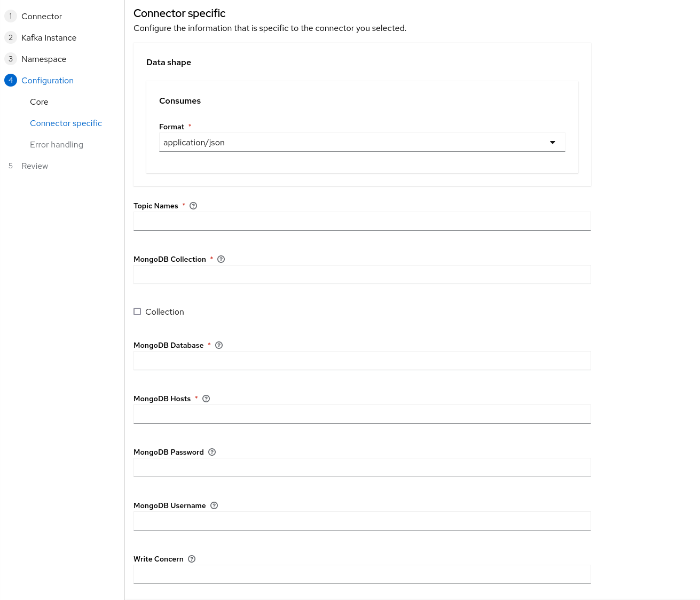
Task: Click into MongoDB Database field
Action: pos(361,361)
